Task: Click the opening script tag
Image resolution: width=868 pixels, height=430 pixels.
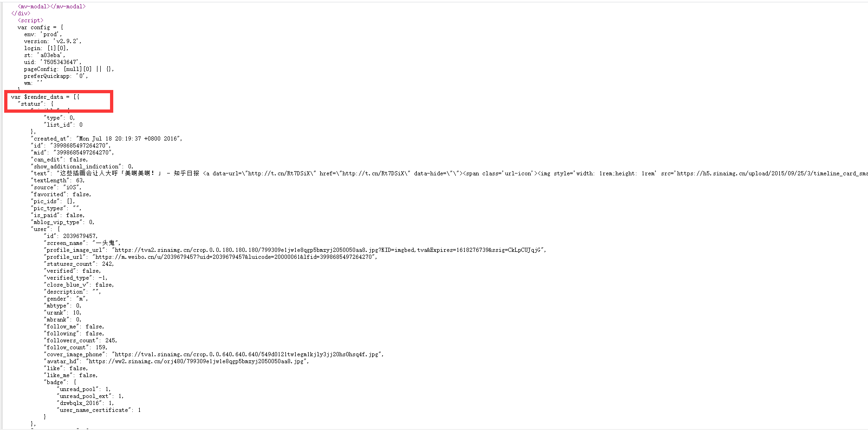Action: click(30, 20)
